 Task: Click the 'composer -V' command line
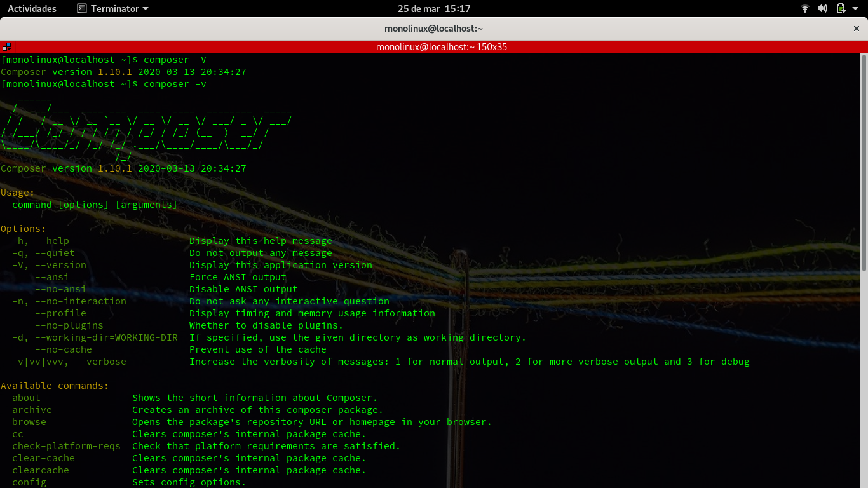[175, 60]
